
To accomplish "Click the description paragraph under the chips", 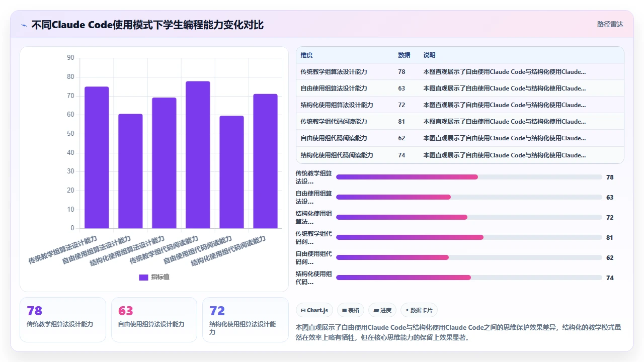I will pos(459,332).
